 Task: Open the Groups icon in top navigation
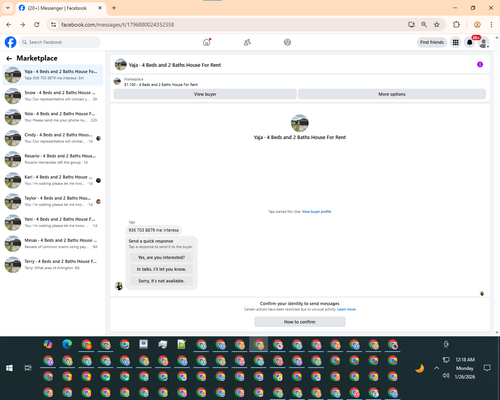pos(287,42)
